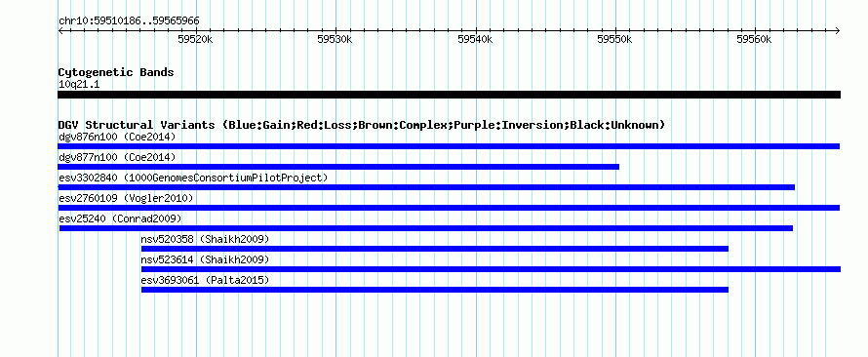Open the nsv523614 (Shaikh2009) variant label
868x357 pixels.
click(205, 259)
